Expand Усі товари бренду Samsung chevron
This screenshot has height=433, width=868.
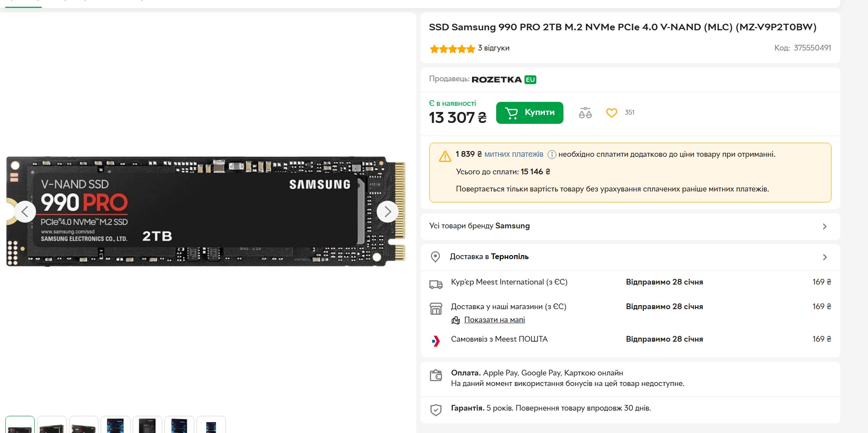click(824, 227)
